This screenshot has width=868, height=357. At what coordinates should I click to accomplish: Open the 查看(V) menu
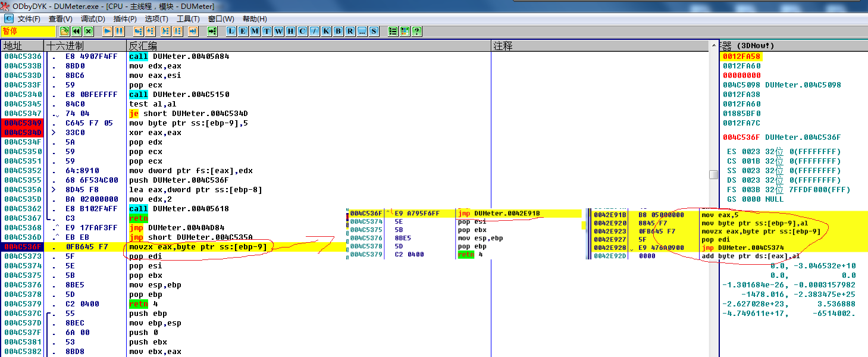pyautogui.click(x=61, y=19)
